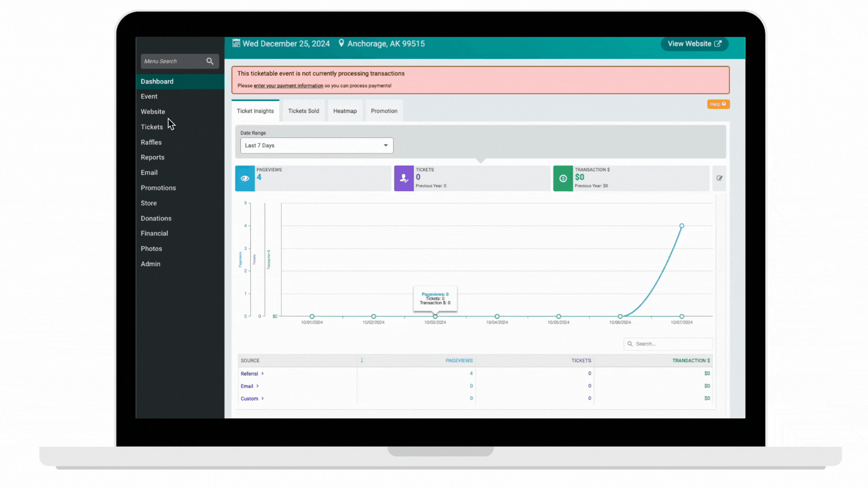Click the 10/07/2024 data point on chart
The width and height of the screenshot is (868, 488).
coord(682,225)
